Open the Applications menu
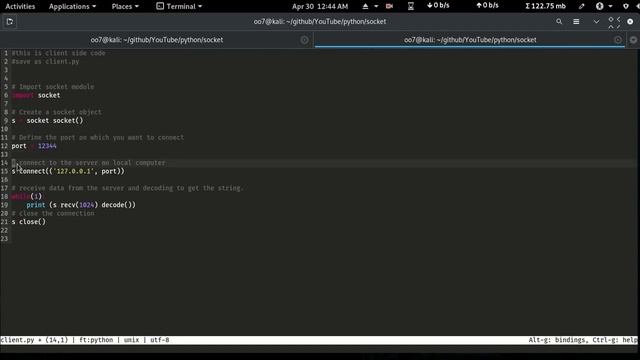This screenshot has height=360, width=640. pyautogui.click(x=72, y=6)
